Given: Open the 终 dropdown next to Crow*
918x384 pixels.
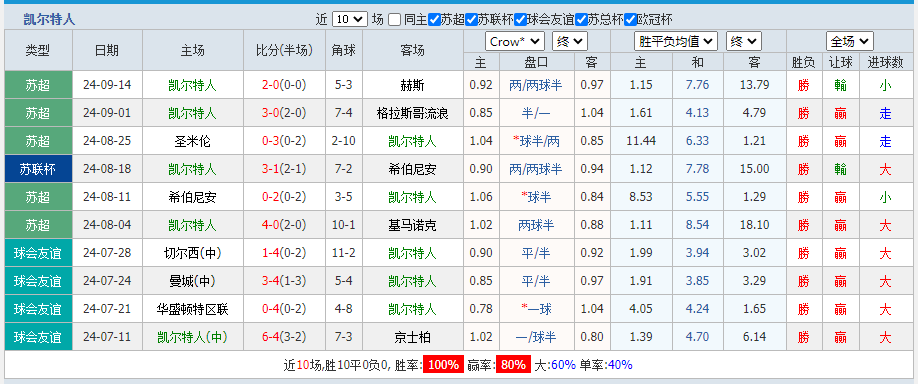Looking at the screenshot, I should coord(570,42).
